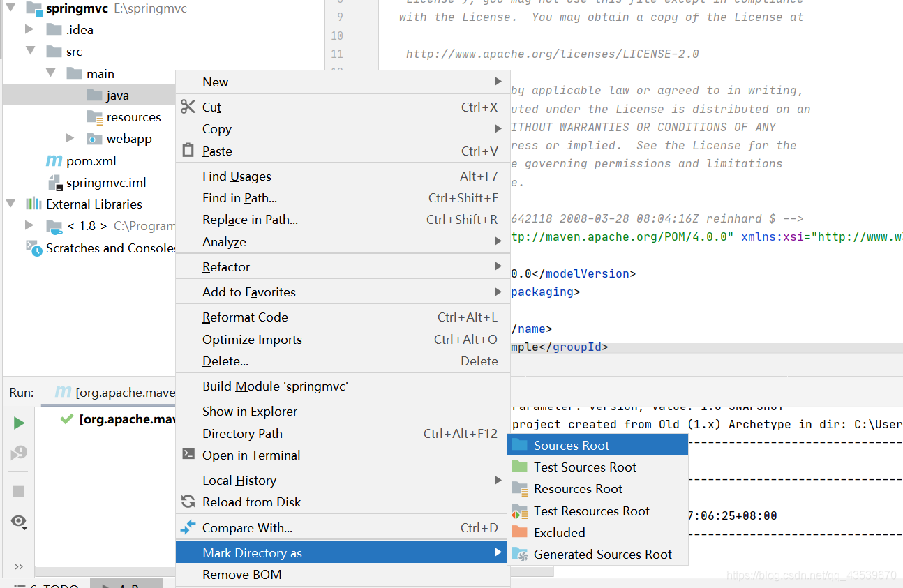This screenshot has height=588, width=903.
Task: Click the JDK 1.8 library folder icon
Action: click(x=54, y=226)
